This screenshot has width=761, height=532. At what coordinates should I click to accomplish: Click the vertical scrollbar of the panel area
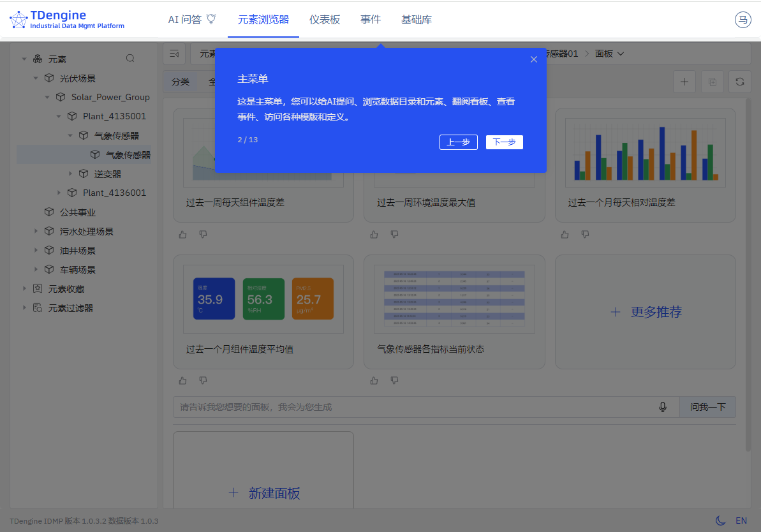748,274
